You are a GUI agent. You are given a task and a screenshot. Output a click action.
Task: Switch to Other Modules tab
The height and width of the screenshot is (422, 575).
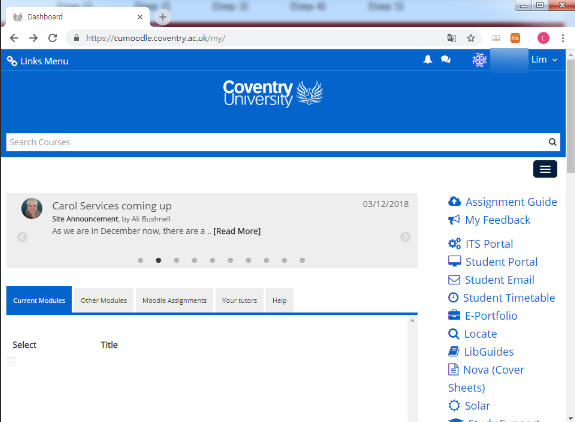[104, 300]
